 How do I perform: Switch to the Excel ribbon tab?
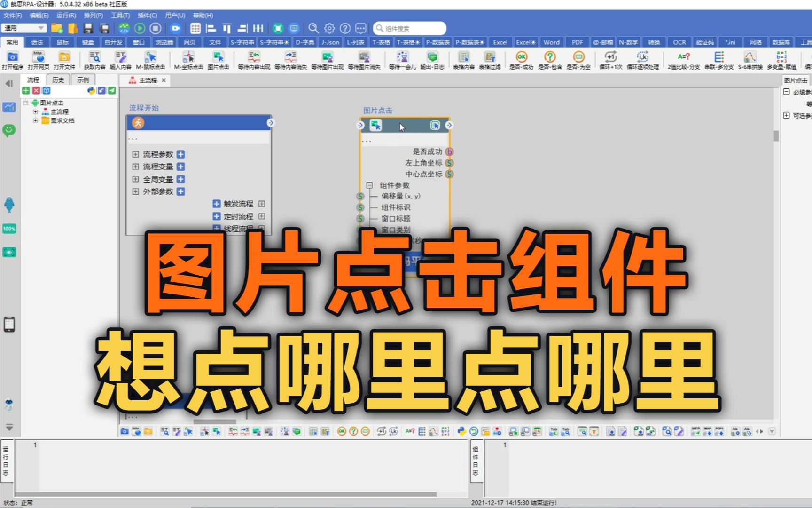tap(500, 42)
